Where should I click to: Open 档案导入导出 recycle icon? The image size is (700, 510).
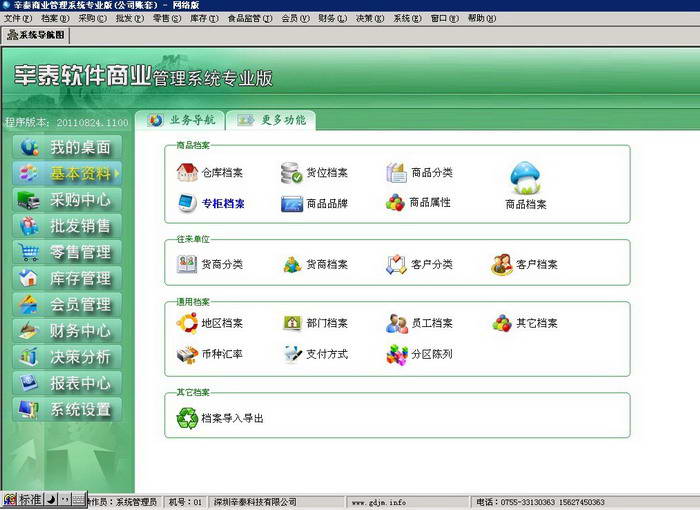187,418
